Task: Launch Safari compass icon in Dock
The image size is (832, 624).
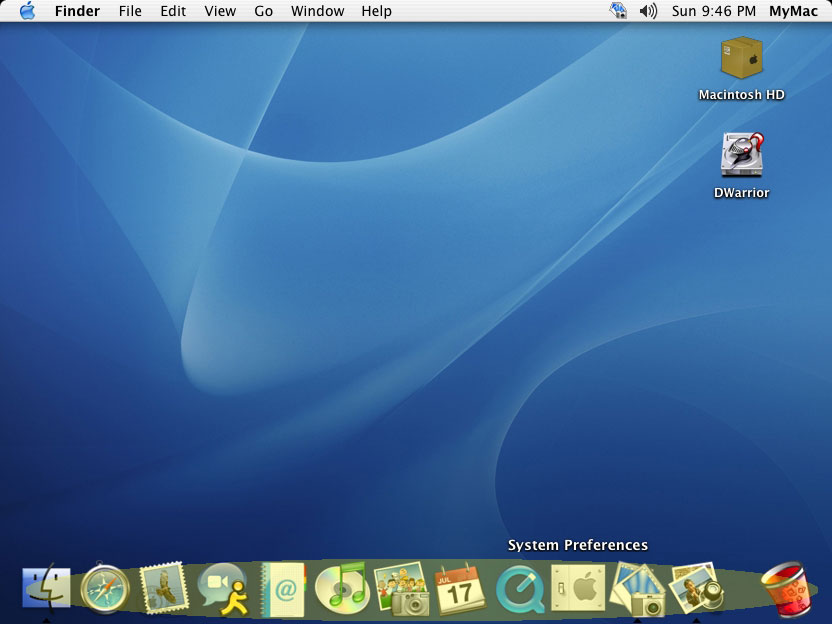Action: pos(105,588)
